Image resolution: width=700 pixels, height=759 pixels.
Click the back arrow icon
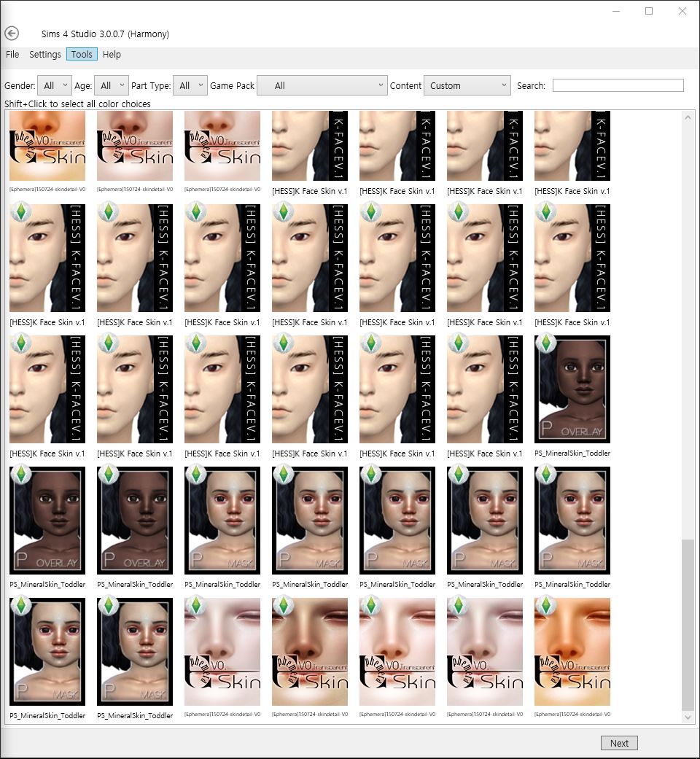[x=11, y=34]
